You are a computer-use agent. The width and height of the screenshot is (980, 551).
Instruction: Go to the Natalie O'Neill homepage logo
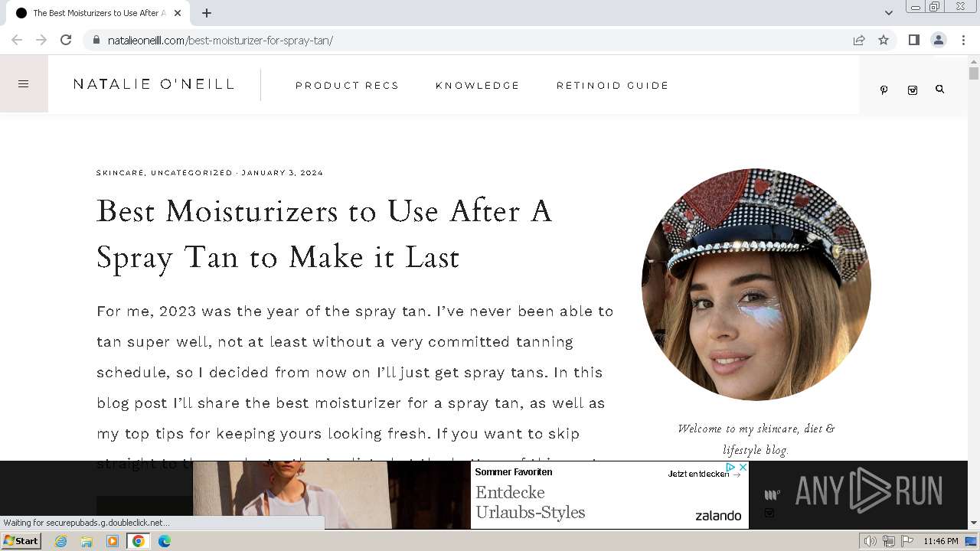pyautogui.click(x=154, y=84)
